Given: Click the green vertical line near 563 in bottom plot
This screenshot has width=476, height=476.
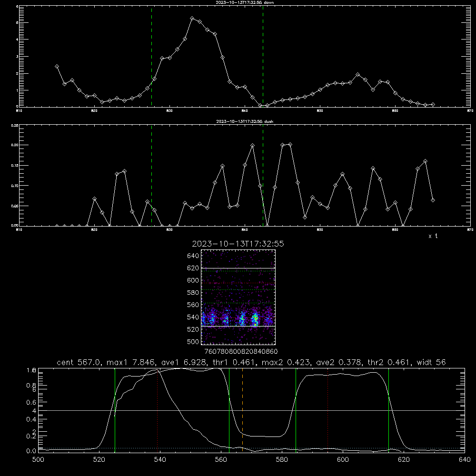Looking at the screenshot, I should (229, 410).
